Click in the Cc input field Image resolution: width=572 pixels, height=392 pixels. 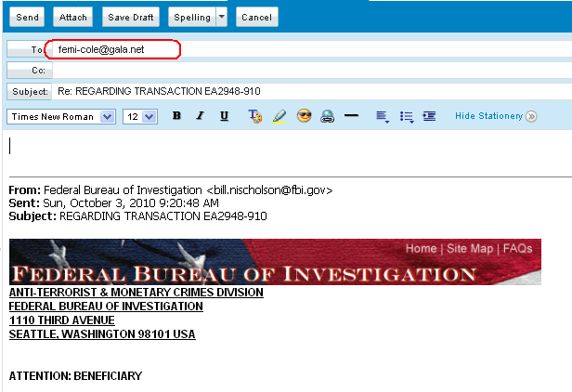click(x=312, y=70)
